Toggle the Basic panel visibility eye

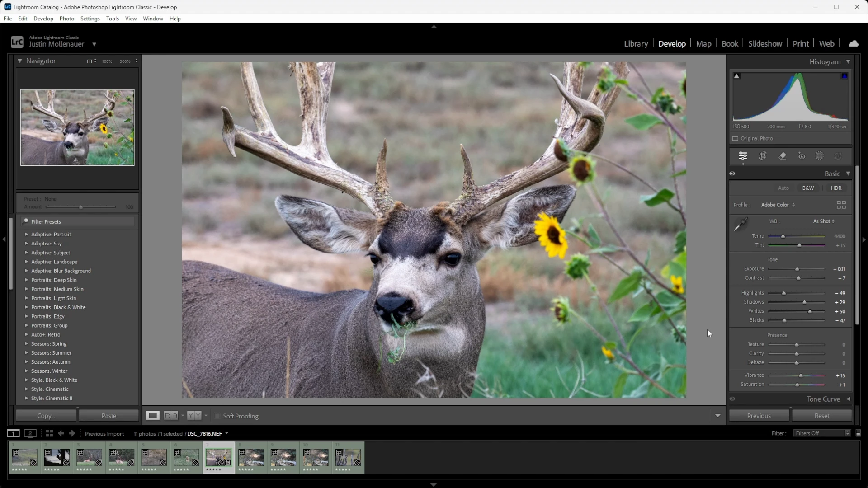point(732,174)
